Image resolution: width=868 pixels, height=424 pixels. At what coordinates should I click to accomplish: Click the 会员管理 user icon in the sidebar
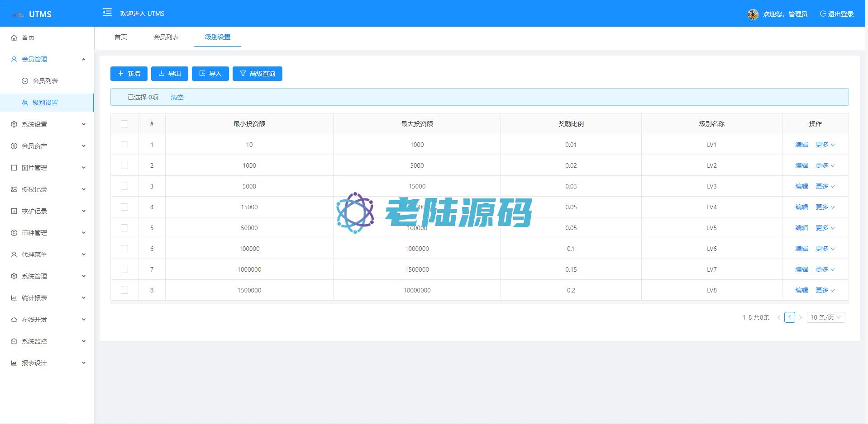click(x=14, y=59)
